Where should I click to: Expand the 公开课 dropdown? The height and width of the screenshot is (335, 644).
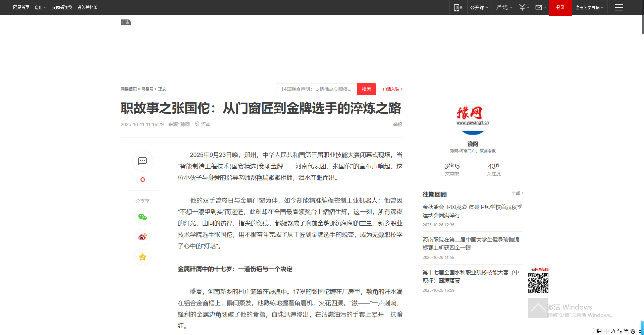(x=479, y=7)
